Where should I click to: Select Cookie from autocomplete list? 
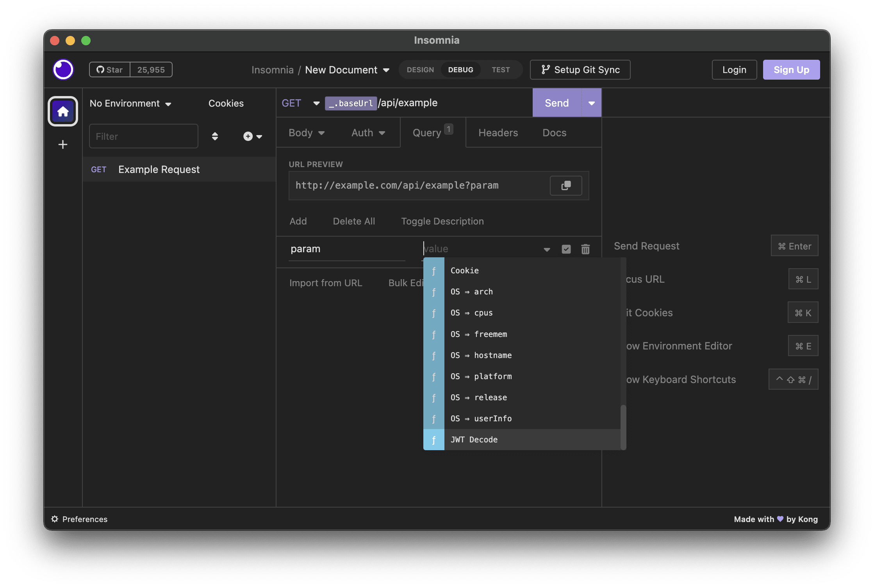(x=522, y=271)
